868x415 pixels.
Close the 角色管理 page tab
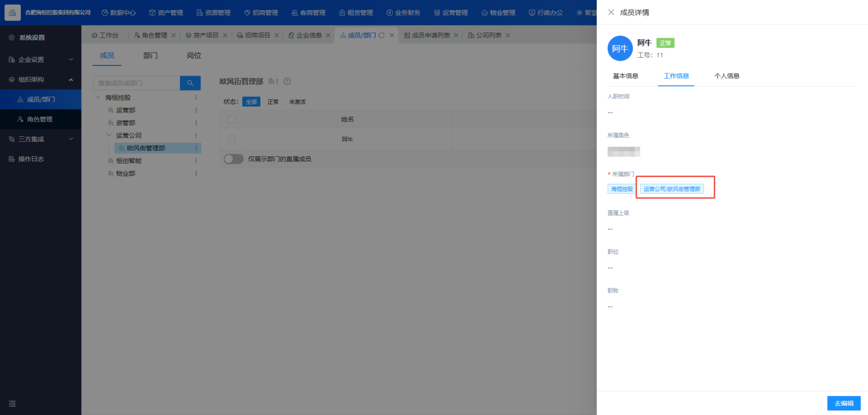pos(174,35)
